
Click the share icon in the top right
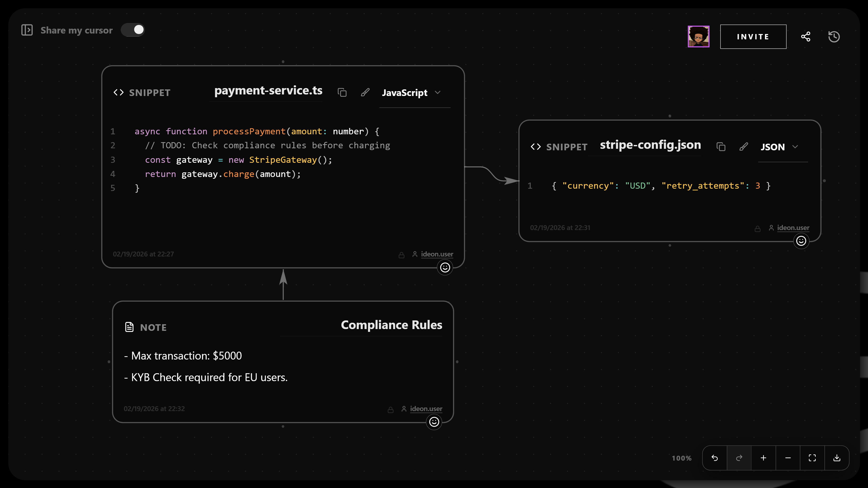(x=806, y=36)
